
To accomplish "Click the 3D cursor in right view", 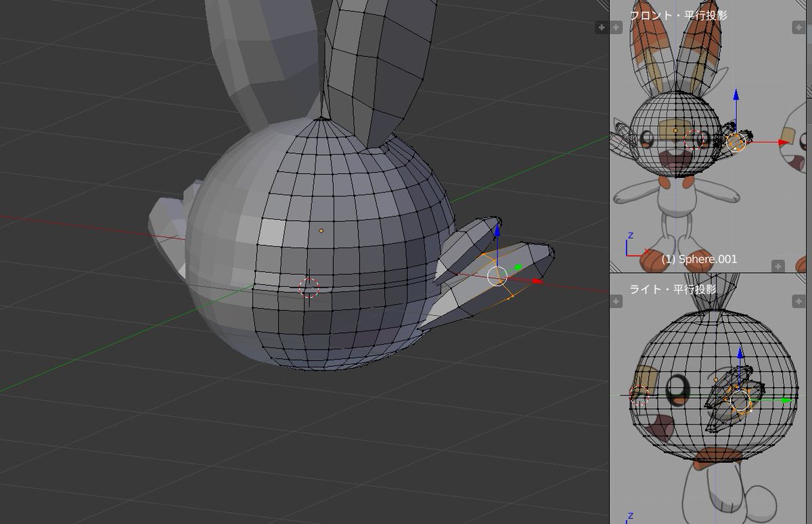I will pos(639,395).
